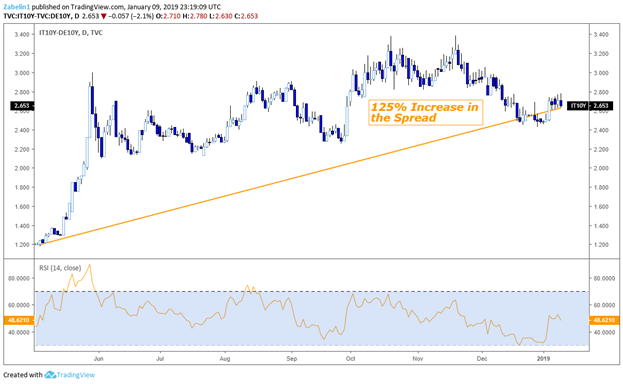Click the 2019 marker on the time axis
Image resolution: width=623 pixels, height=384 pixels.
(x=543, y=359)
